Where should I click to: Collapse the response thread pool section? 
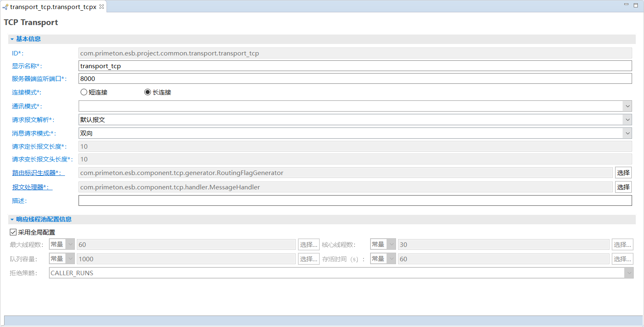point(12,220)
